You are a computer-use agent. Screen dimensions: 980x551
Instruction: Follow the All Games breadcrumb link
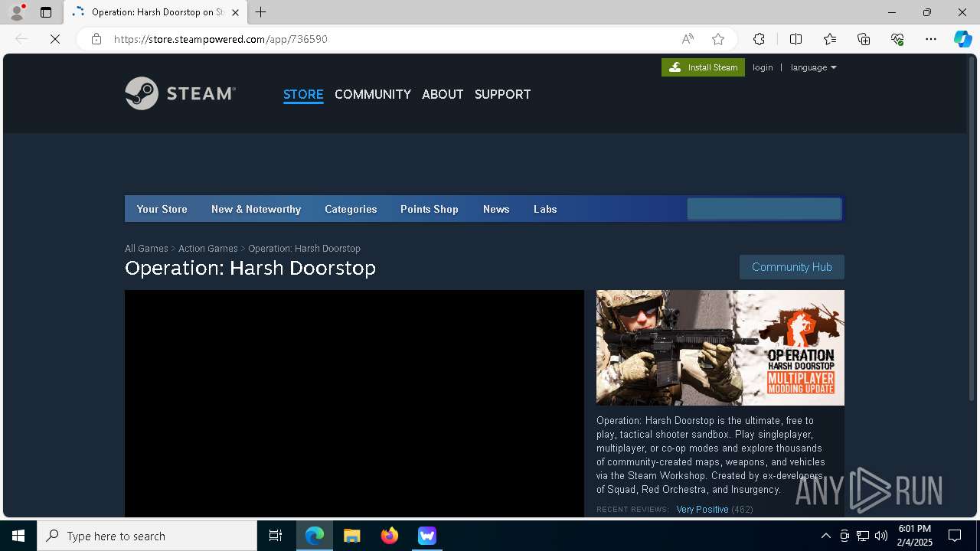tap(146, 249)
